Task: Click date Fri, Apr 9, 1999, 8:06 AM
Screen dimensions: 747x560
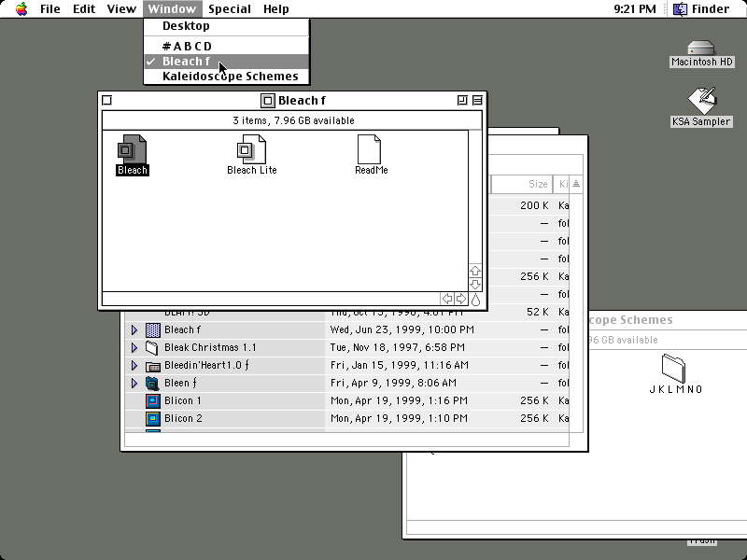Action: coord(393,384)
